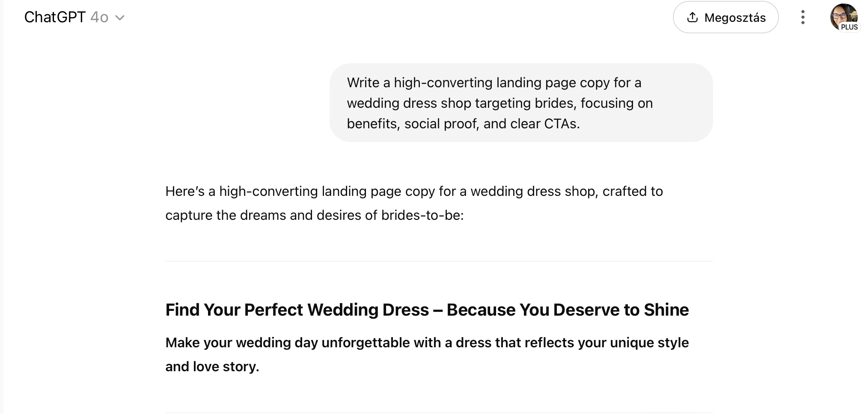Click the "Find Your Perfect Wedding Dress" heading

pyautogui.click(x=297, y=310)
